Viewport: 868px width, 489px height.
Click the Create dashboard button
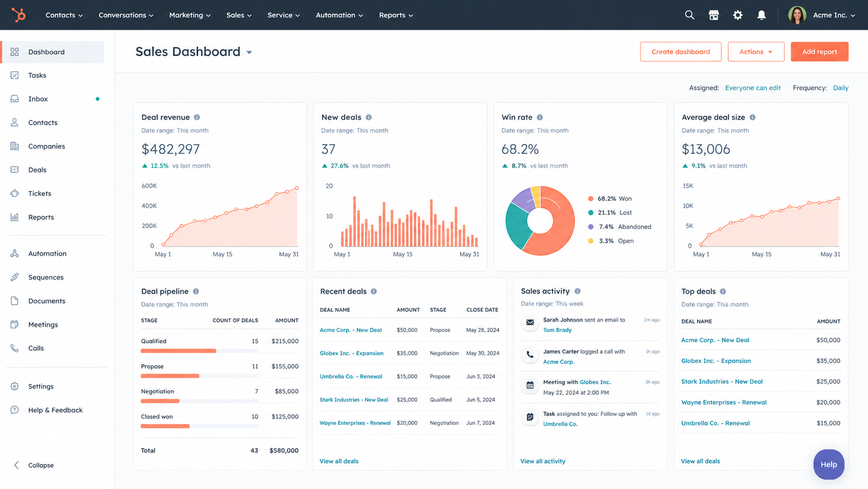click(681, 51)
